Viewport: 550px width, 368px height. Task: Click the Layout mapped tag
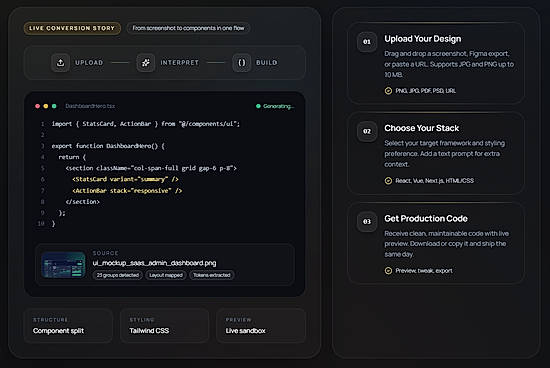(166, 275)
